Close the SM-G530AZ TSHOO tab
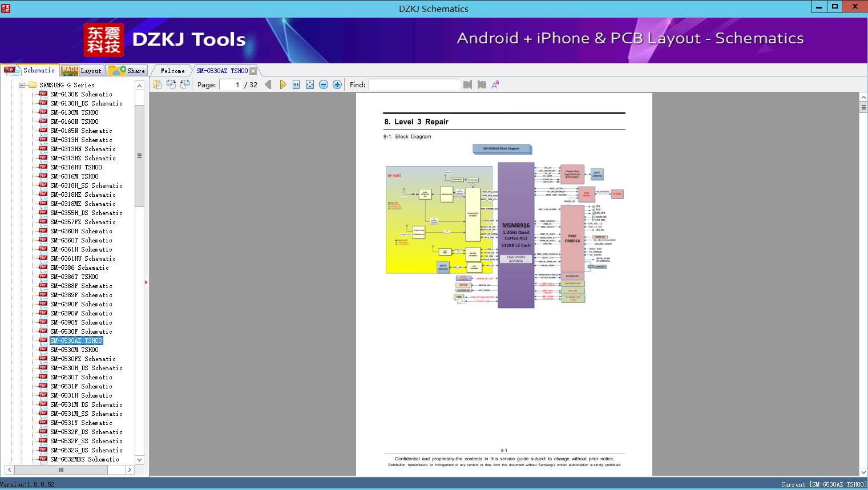868x490 pixels. tap(253, 71)
